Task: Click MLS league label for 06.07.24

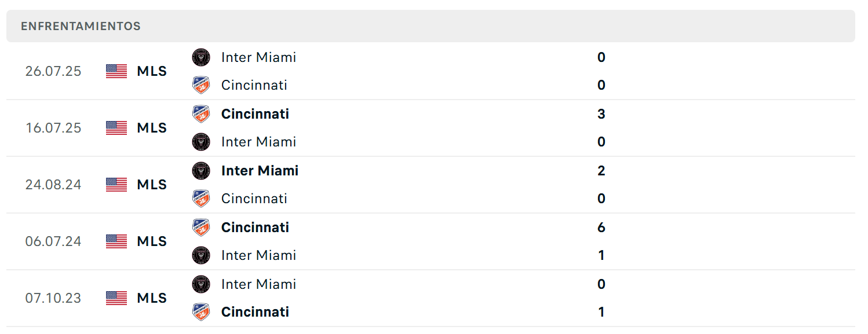Action: (x=152, y=241)
